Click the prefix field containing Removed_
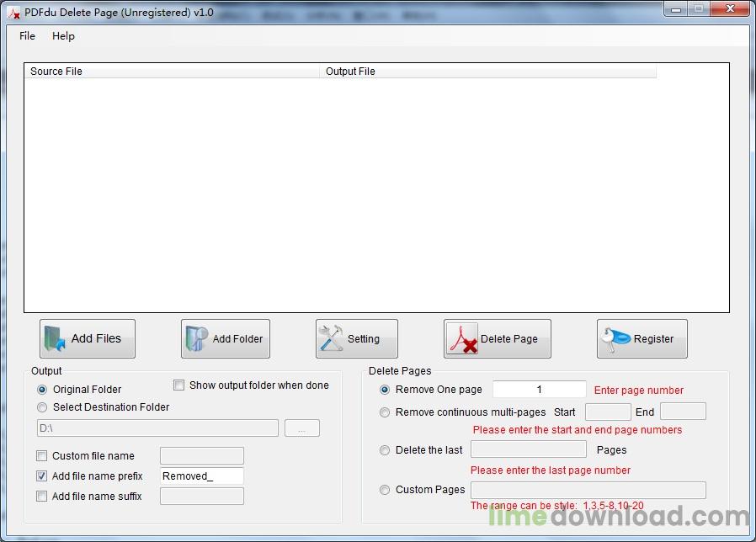 click(x=202, y=476)
